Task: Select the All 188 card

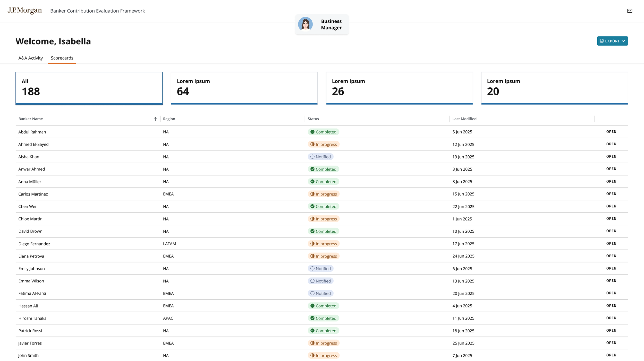Action: pos(89,88)
